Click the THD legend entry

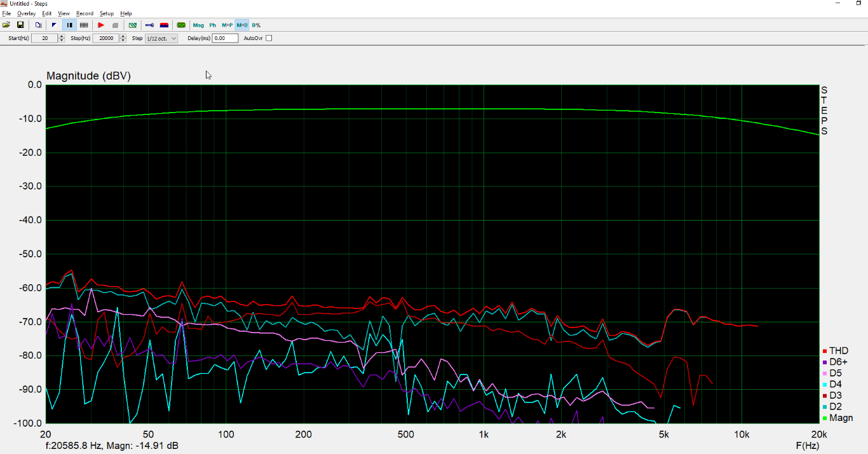tap(836, 351)
